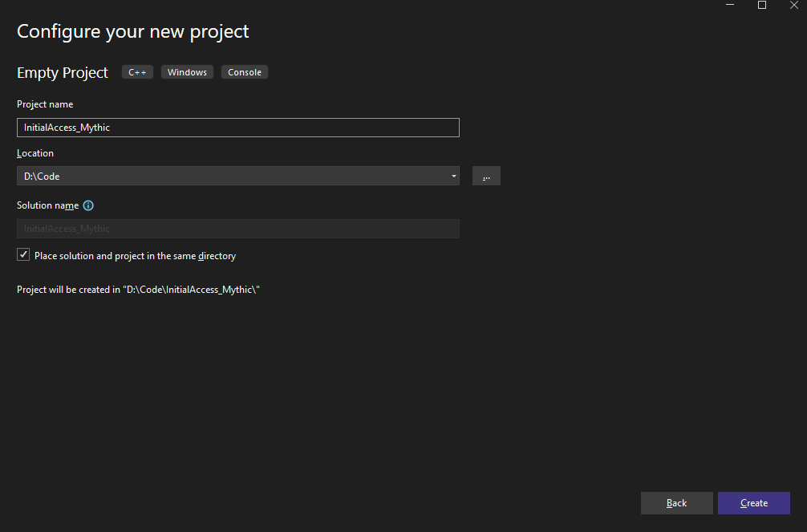Click inside the D:\Code location box

(x=233, y=176)
